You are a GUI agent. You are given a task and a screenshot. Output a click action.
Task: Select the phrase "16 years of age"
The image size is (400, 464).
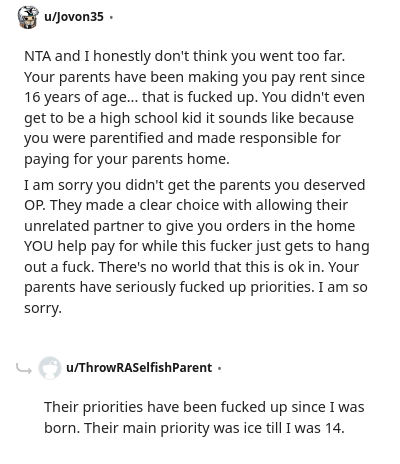click(x=75, y=98)
